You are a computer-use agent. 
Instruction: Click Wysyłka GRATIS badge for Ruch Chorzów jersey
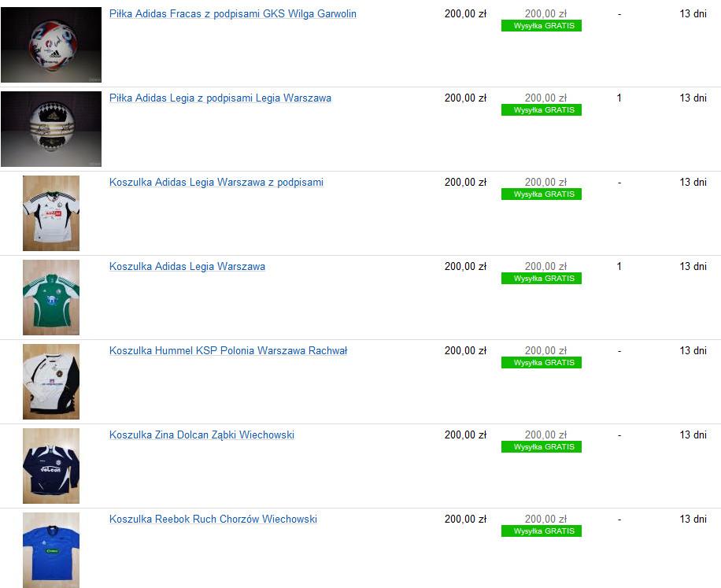(x=542, y=531)
